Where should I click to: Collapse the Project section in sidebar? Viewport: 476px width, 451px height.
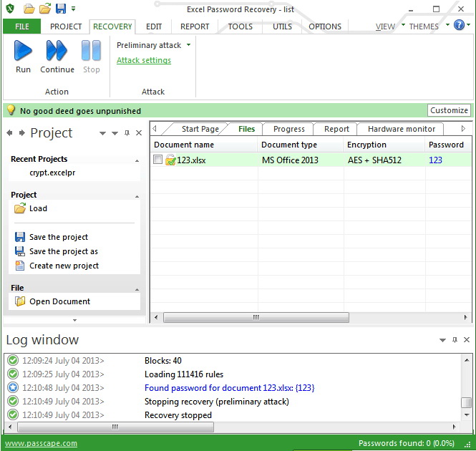point(137,196)
